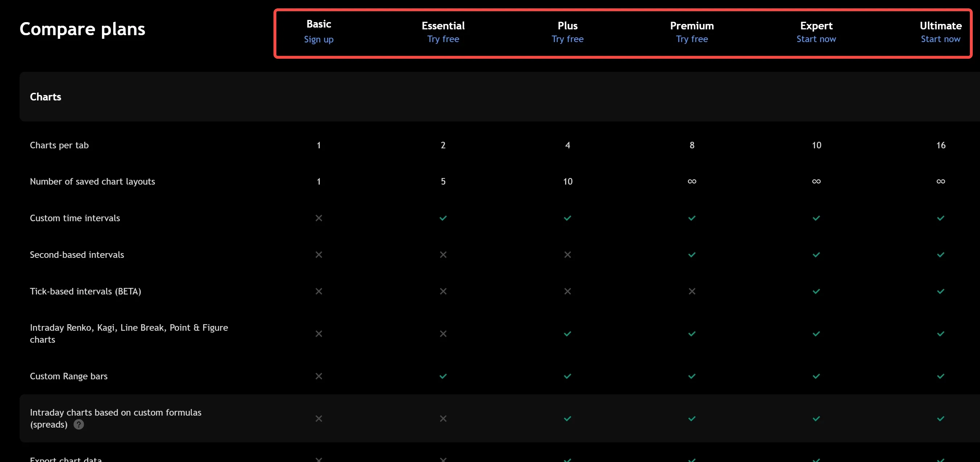This screenshot has height=462, width=980.
Task: Click infinity symbol for Premium saved layouts
Action: point(692,181)
